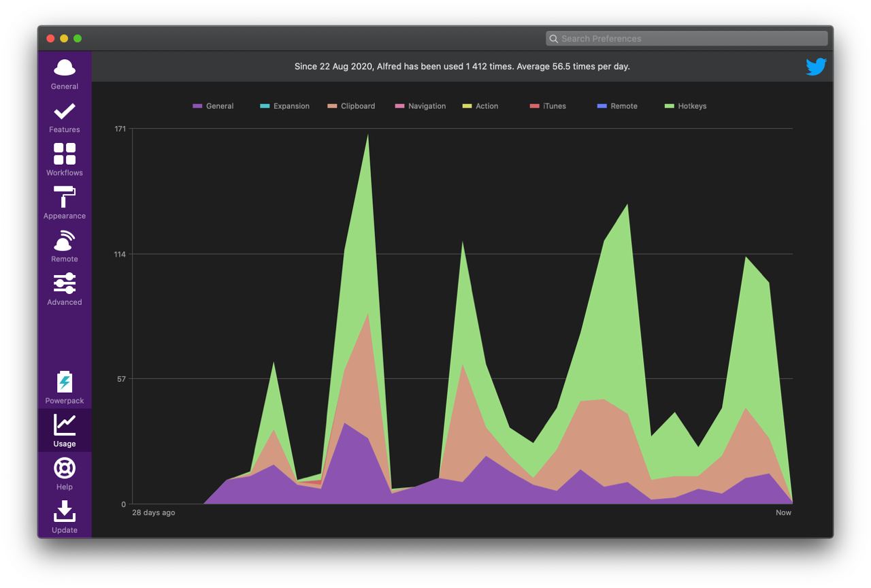Viewport: 871px width, 588px height.
Task: Toggle the General series in legend
Action: click(213, 106)
